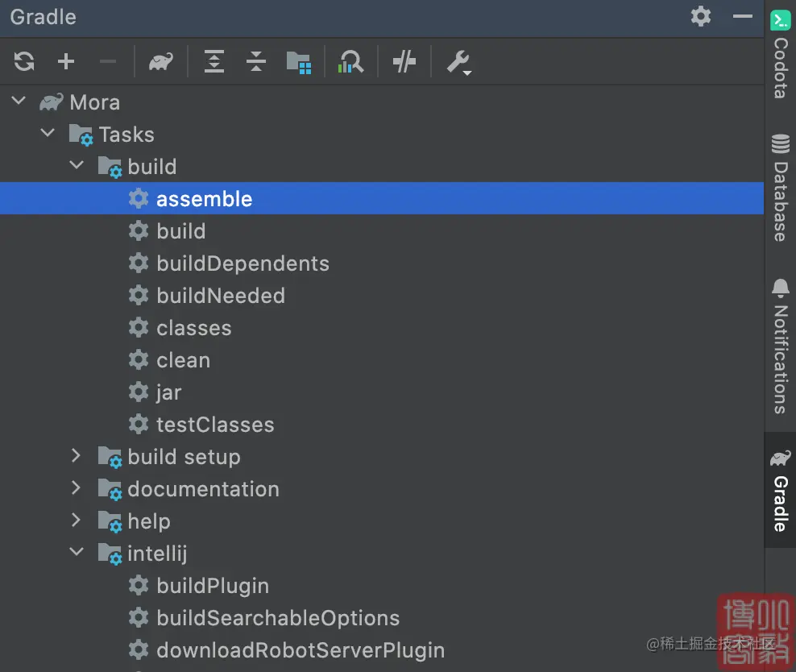Select the Gradle side tab
Screen dimensions: 796x672
(x=780, y=490)
